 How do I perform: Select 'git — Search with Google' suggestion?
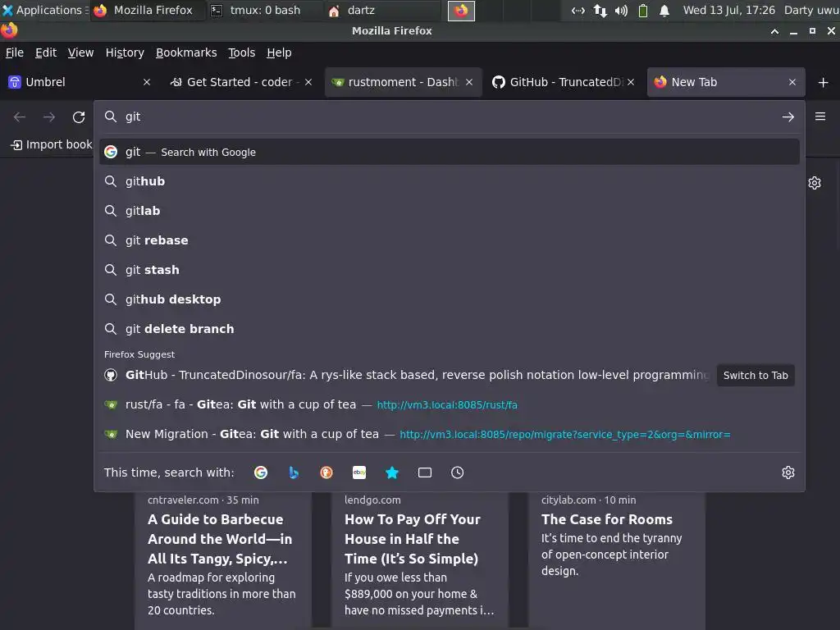click(449, 152)
